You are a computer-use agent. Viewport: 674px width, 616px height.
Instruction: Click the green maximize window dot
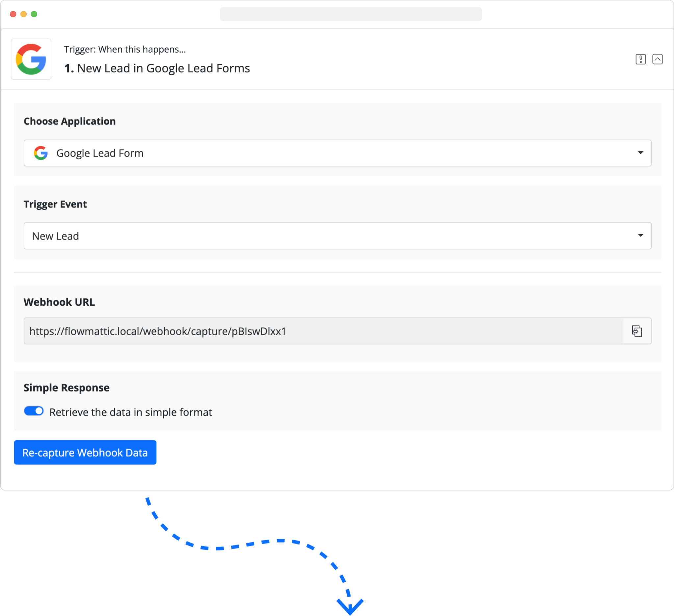coord(34,14)
